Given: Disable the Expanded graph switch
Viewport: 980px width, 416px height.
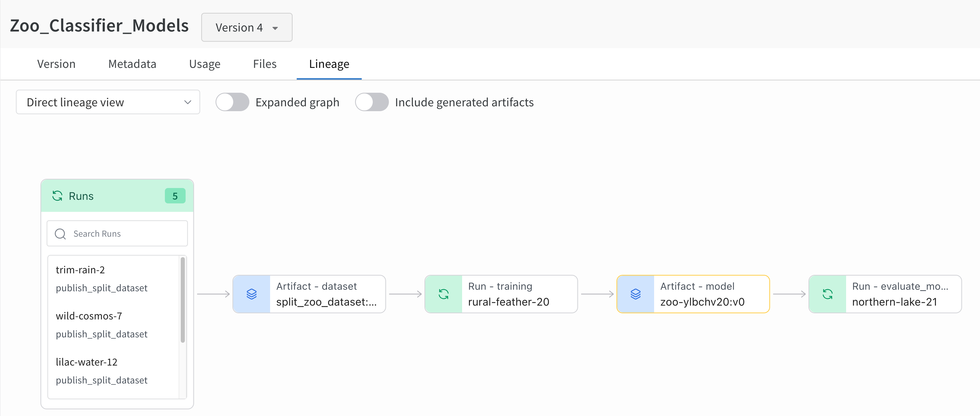Looking at the screenshot, I should [x=232, y=102].
